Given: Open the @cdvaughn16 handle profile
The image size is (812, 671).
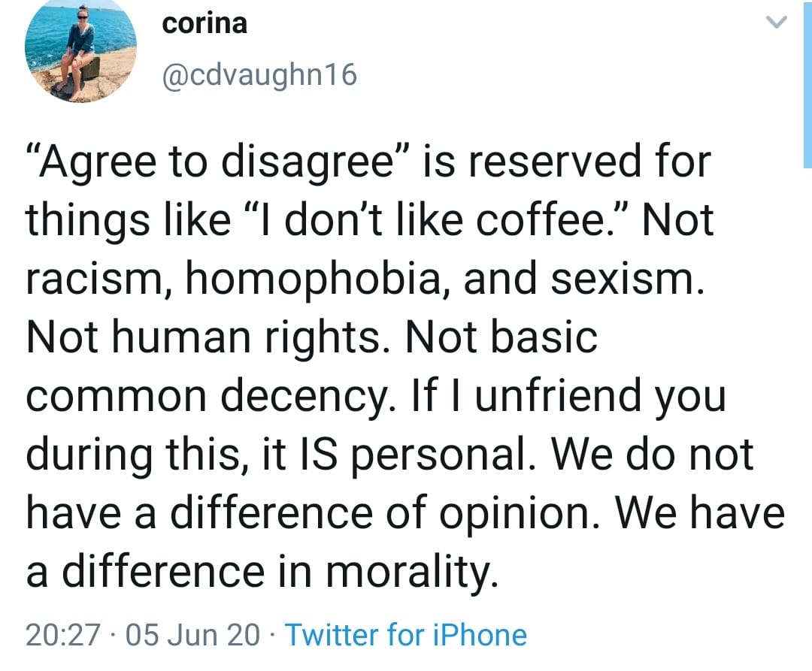Looking at the screenshot, I should coord(259,74).
